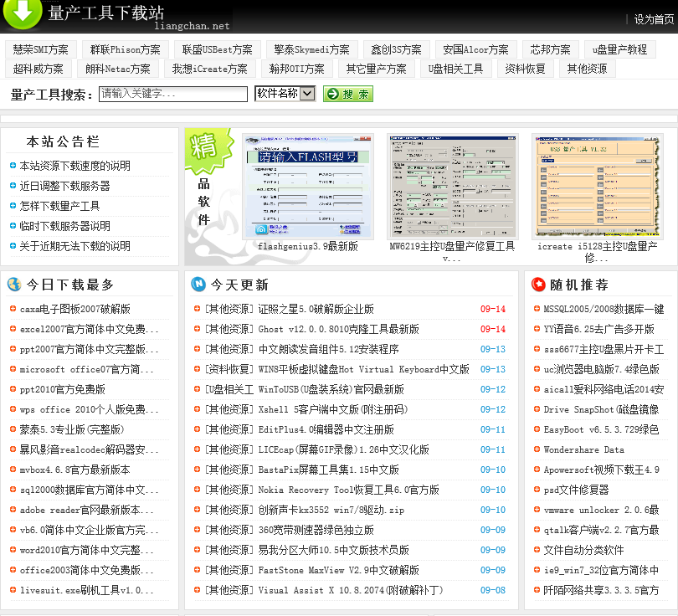The image size is (678, 616).
Task: Click the flashgenius3.9 software thumbnail
Action: (308, 186)
